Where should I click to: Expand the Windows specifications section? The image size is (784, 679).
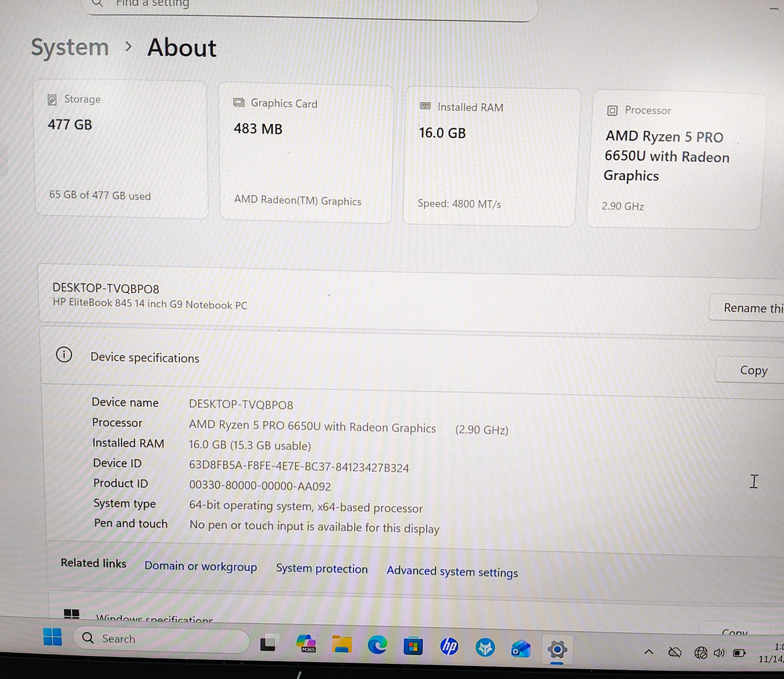[155, 618]
